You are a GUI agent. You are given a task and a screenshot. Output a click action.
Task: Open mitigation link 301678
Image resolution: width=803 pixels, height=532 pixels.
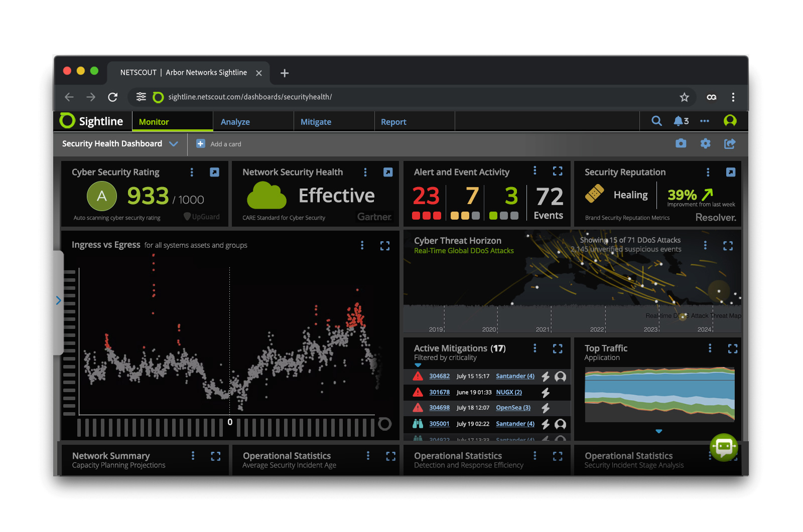coord(440,392)
